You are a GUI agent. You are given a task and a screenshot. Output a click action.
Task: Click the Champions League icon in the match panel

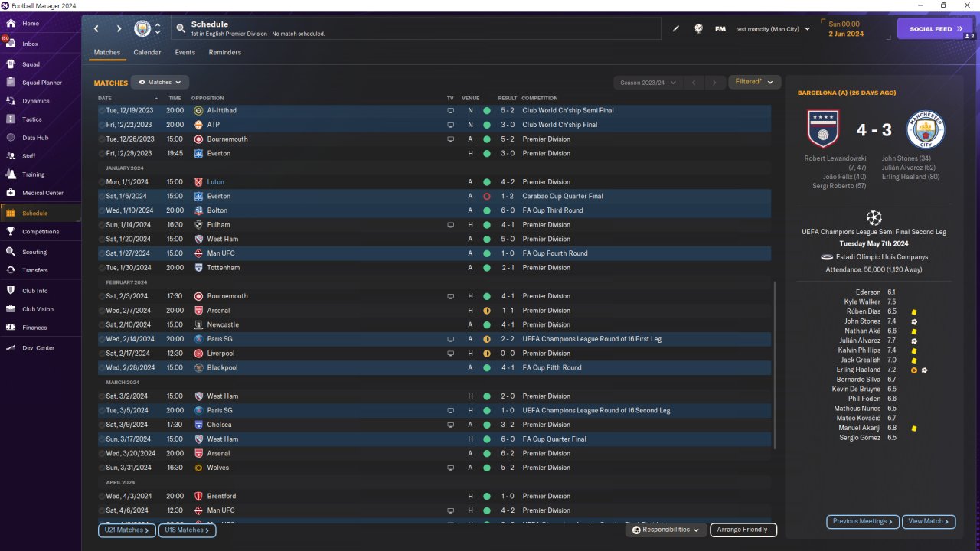point(874,217)
